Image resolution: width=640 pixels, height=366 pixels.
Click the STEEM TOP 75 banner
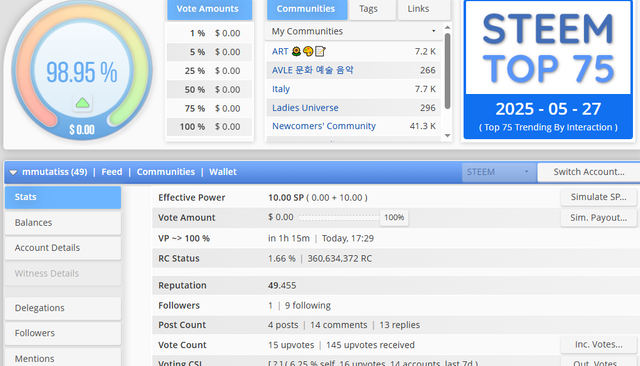[x=548, y=69]
